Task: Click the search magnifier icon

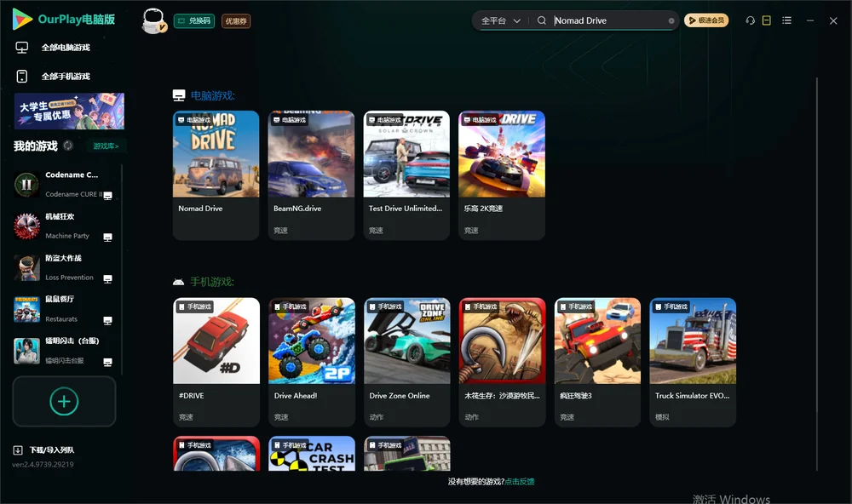Action: [542, 20]
